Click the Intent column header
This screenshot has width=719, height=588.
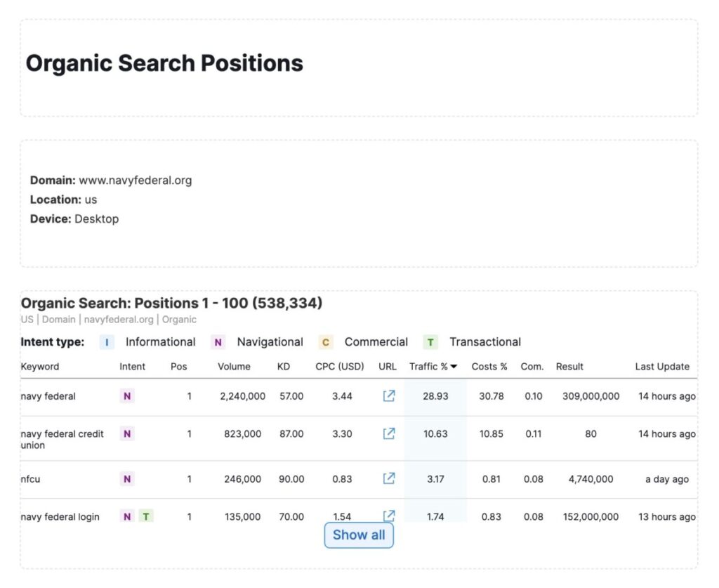pos(132,367)
